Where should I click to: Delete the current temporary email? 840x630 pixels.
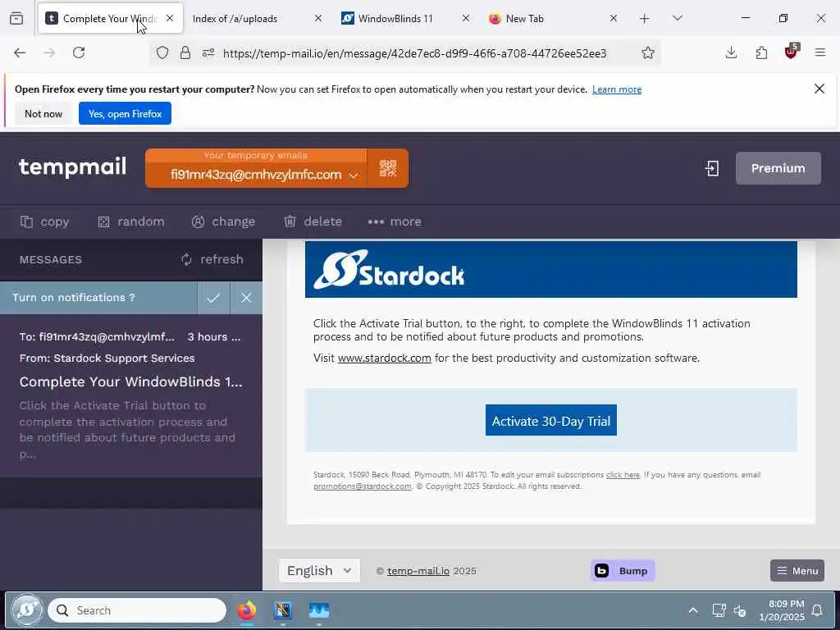(313, 221)
